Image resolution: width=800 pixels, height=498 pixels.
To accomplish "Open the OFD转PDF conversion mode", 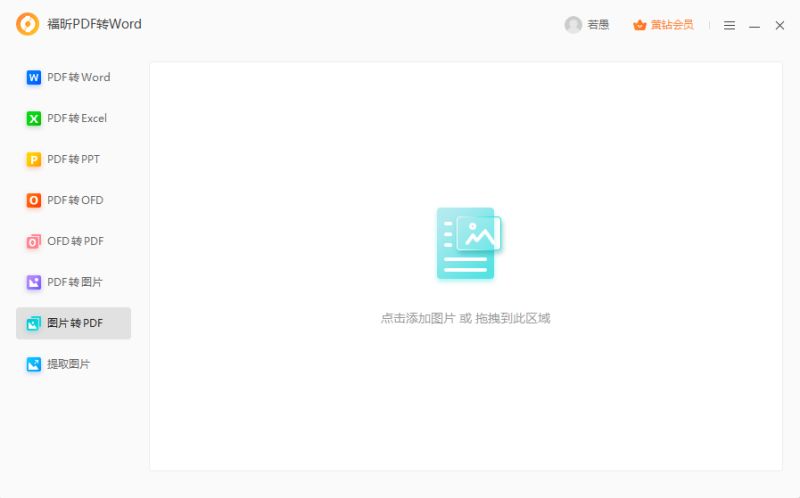I will point(73,241).
